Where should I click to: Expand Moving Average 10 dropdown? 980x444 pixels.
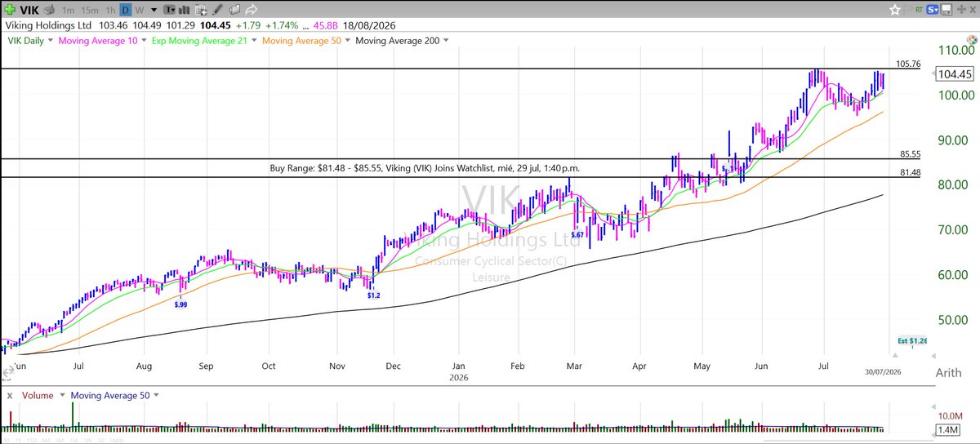coord(143,40)
